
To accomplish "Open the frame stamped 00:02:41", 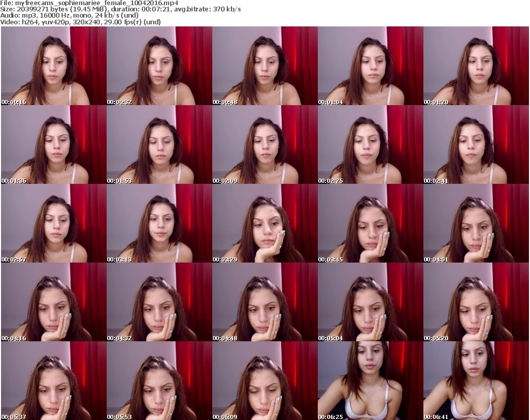I will [x=476, y=144].
